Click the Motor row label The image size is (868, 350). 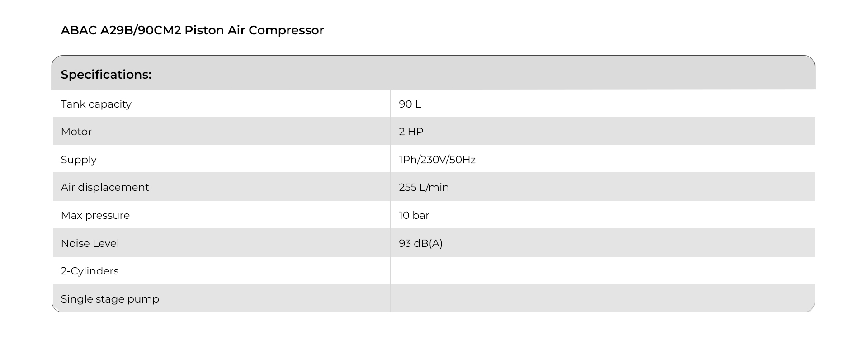coord(76,132)
